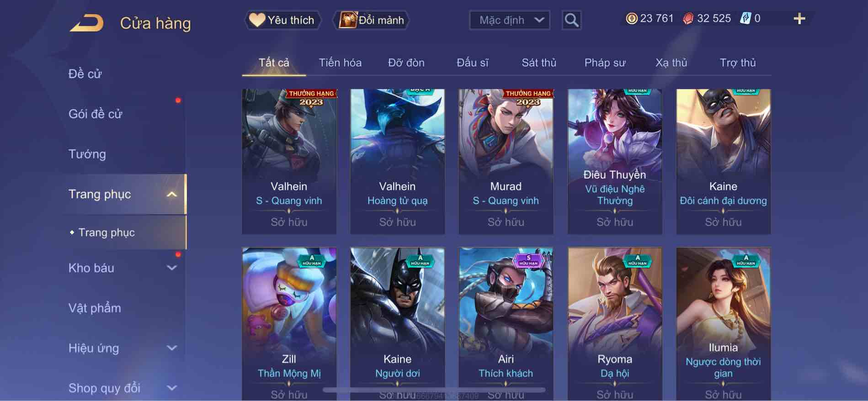Expand the Shop quy đổi section

click(172, 388)
